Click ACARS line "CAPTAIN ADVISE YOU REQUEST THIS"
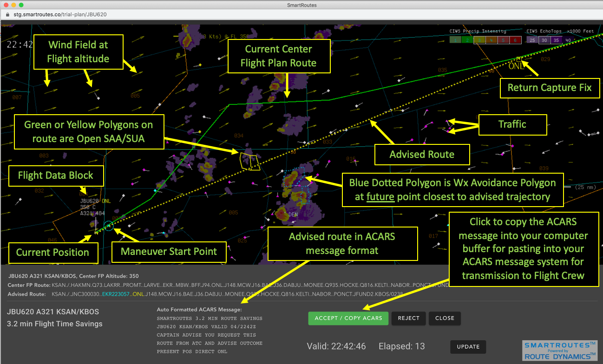The image size is (603, 364). click(x=206, y=335)
